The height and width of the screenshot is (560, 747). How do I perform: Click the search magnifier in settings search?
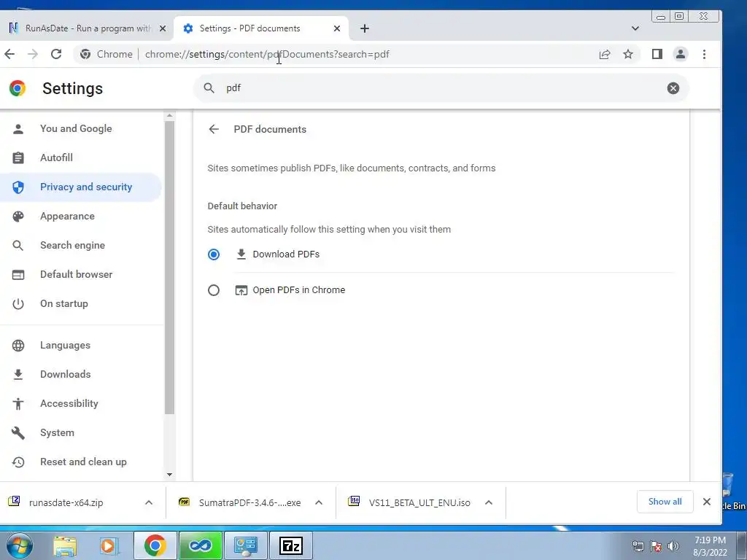[209, 88]
